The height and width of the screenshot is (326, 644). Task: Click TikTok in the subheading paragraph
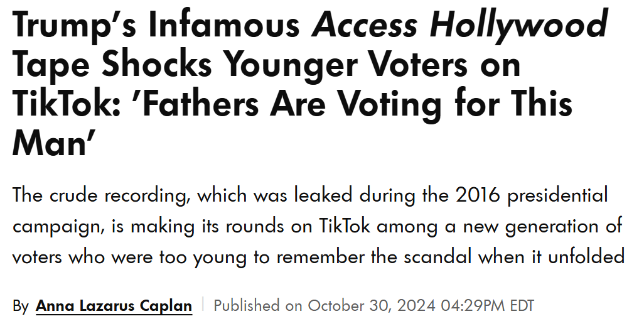(x=345, y=226)
